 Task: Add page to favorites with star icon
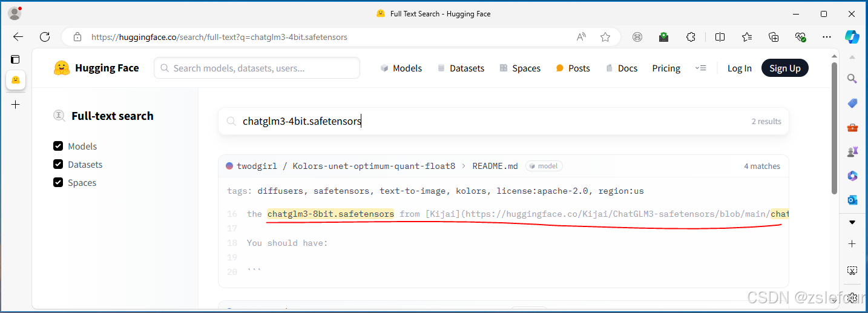605,37
